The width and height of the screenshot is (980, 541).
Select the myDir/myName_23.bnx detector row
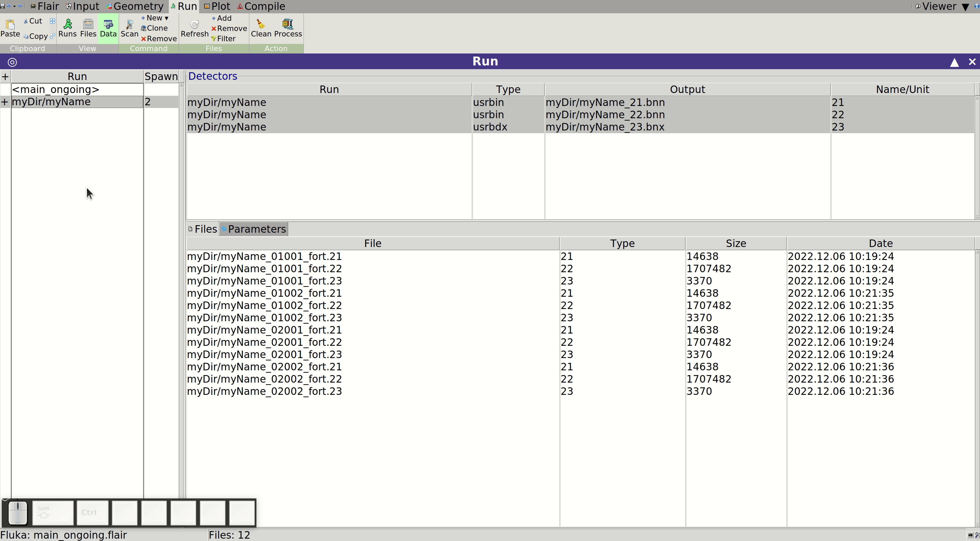581,127
